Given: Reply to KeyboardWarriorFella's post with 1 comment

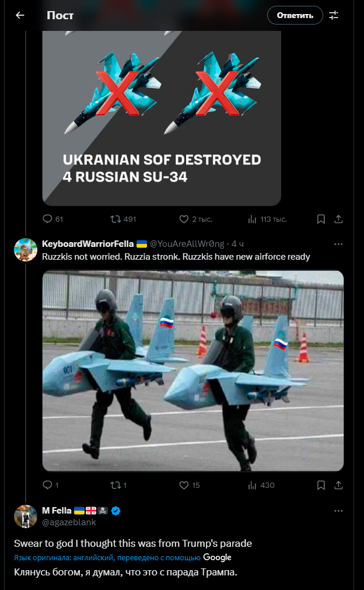Looking at the screenshot, I should click(x=51, y=486).
